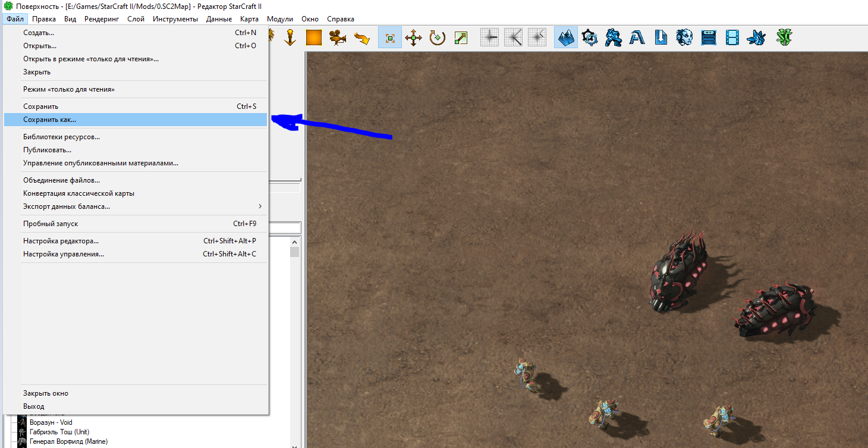Choose Объединение файлов...
Image resolution: width=868 pixels, height=448 pixels.
[x=136, y=180]
